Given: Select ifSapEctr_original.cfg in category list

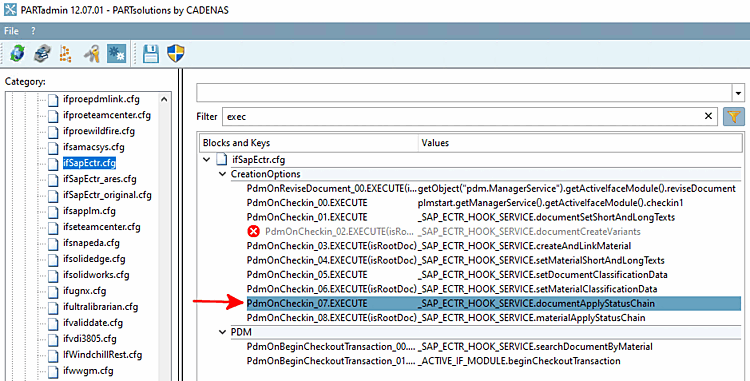Looking at the screenshot, I should click(107, 195).
